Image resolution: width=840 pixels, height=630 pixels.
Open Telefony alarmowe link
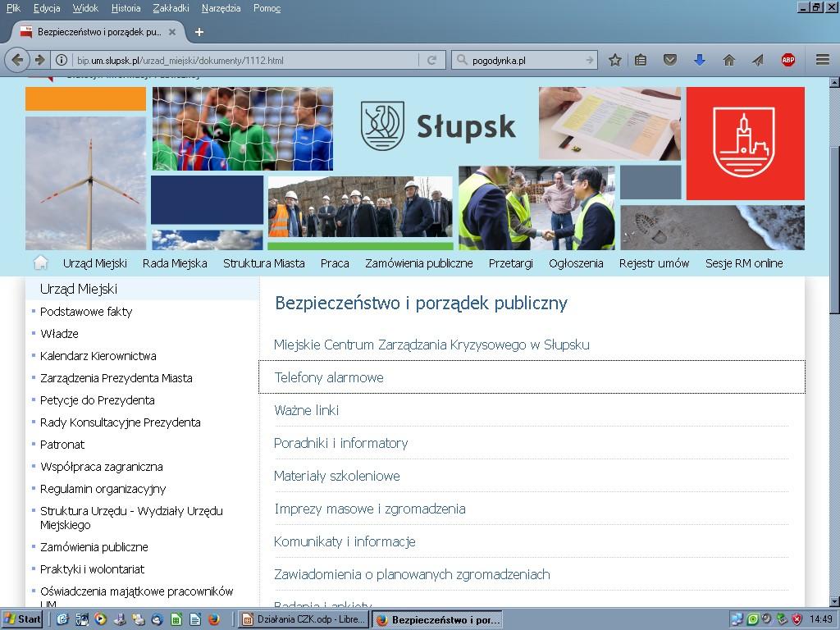(x=329, y=377)
